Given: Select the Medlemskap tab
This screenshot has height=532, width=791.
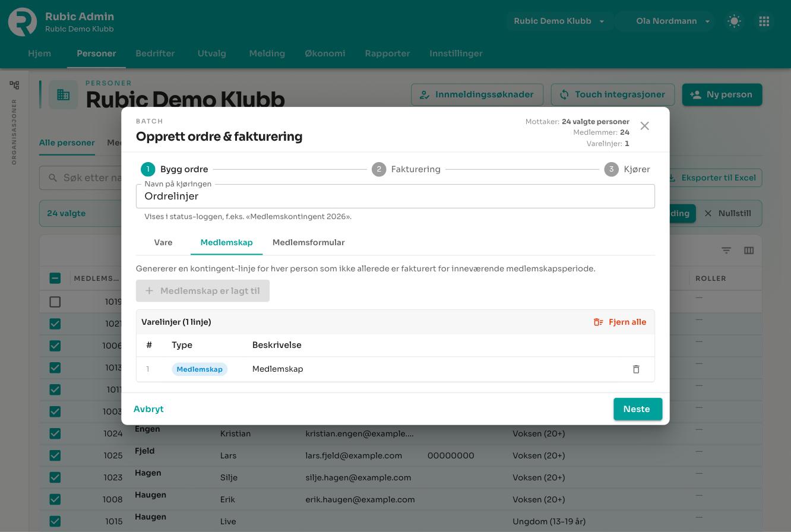Looking at the screenshot, I should (x=226, y=242).
